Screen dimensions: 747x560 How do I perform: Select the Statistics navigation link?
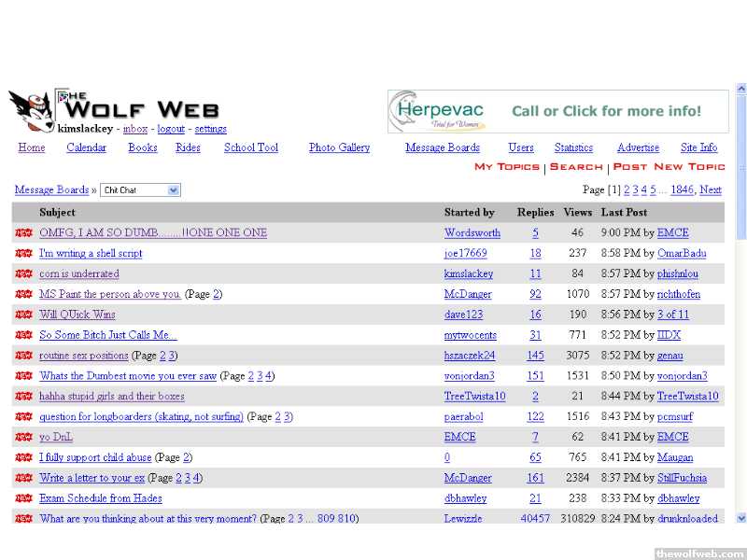tap(573, 147)
